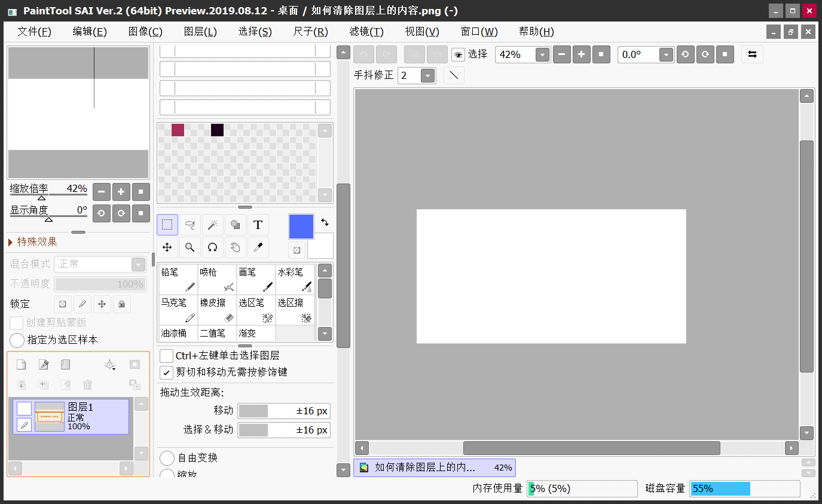
Task: Open the 文件(F) menu
Action: (x=35, y=32)
